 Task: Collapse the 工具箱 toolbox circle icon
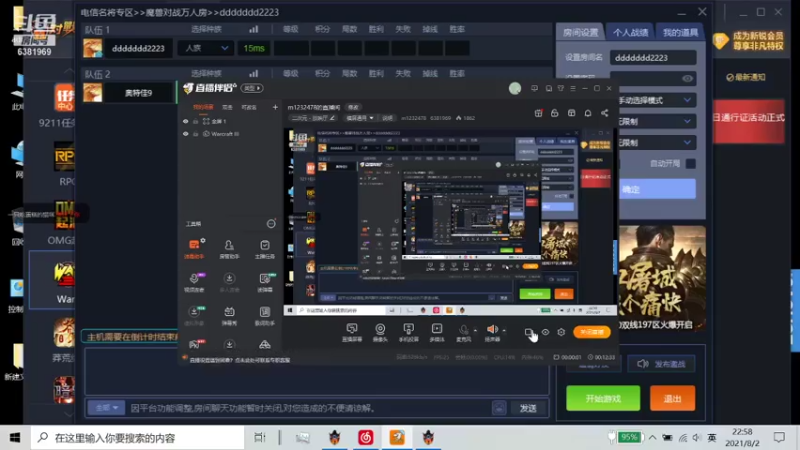(271, 223)
